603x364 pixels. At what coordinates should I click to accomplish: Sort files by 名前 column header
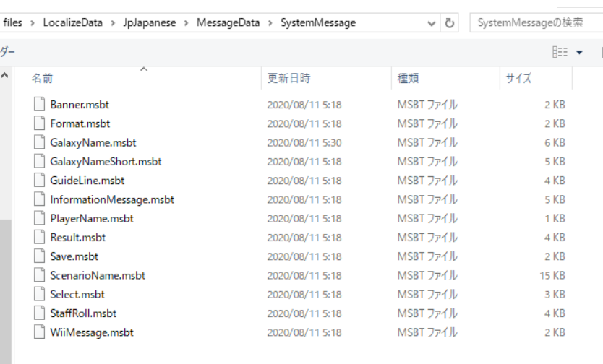[x=42, y=79]
